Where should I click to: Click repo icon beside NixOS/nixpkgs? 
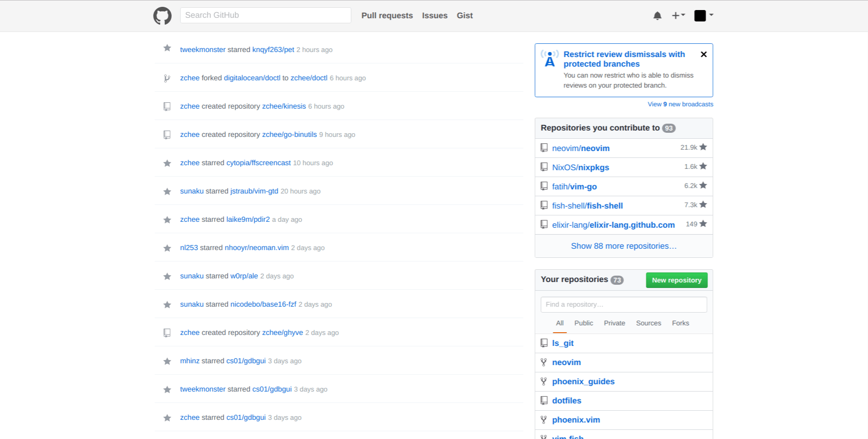pos(544,167)
